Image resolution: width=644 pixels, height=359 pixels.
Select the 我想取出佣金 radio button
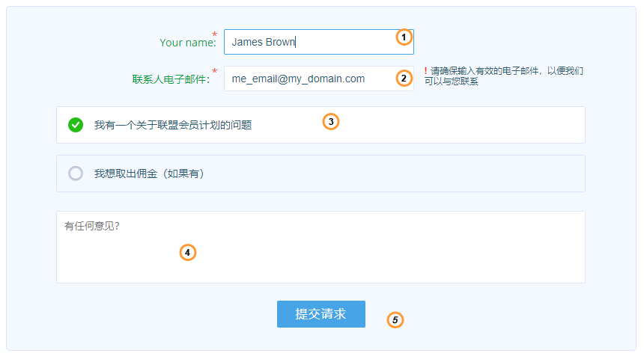[76, 174]
